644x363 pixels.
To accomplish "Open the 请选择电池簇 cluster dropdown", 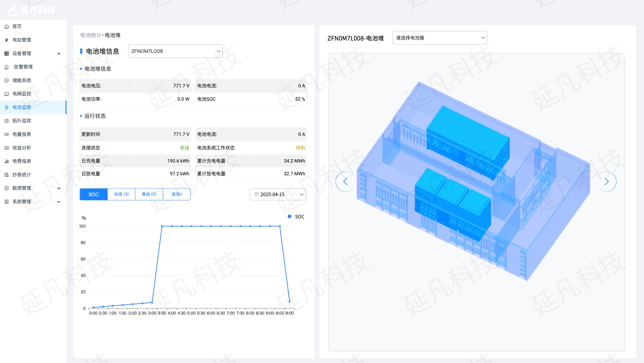I will [440, 38].
